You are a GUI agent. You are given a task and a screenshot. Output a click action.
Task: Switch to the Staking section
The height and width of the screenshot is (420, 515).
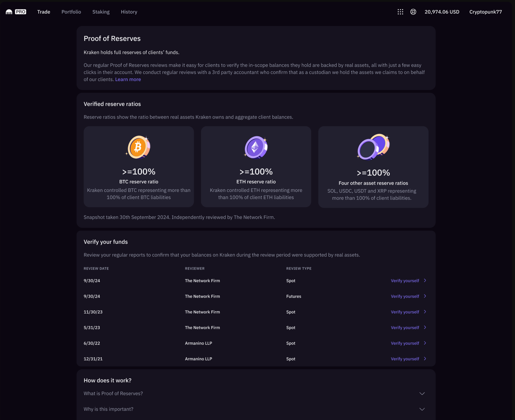tap(101, 12)
